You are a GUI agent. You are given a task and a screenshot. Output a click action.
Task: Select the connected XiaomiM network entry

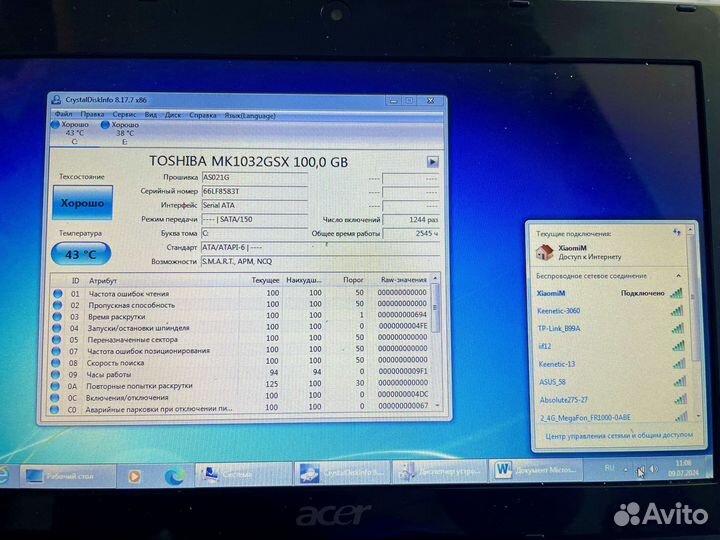(609, 293)
